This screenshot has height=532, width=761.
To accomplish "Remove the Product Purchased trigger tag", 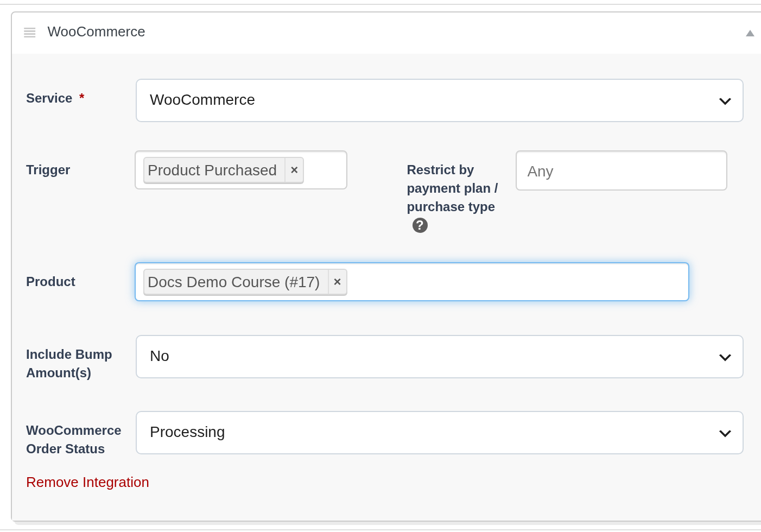I will click(x=294, y=170).
